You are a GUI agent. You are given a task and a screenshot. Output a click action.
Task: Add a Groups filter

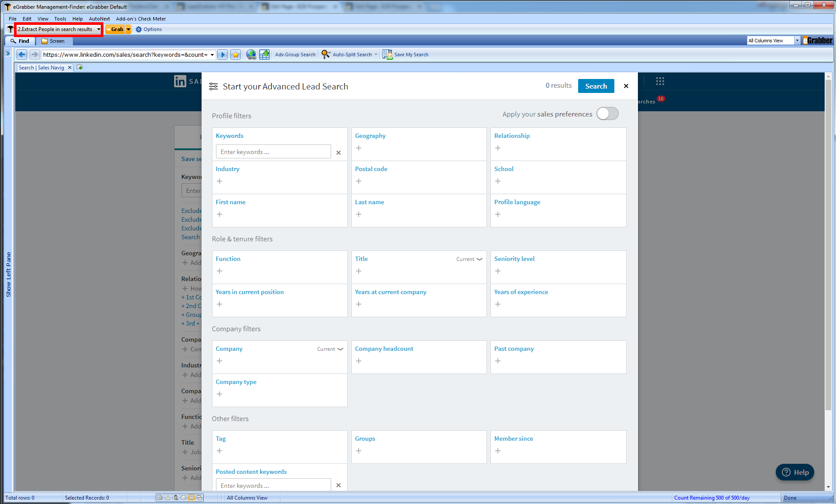[x=359, y=451]
